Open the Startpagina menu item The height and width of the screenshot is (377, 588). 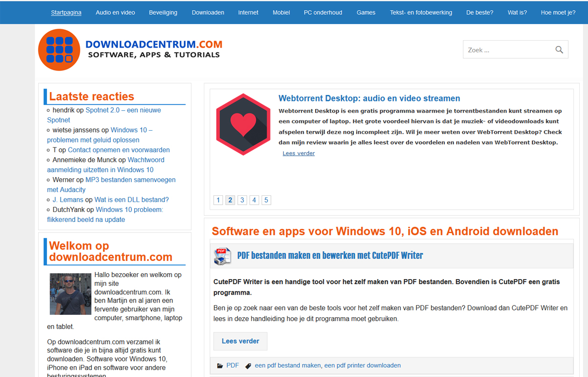point(66,13)
